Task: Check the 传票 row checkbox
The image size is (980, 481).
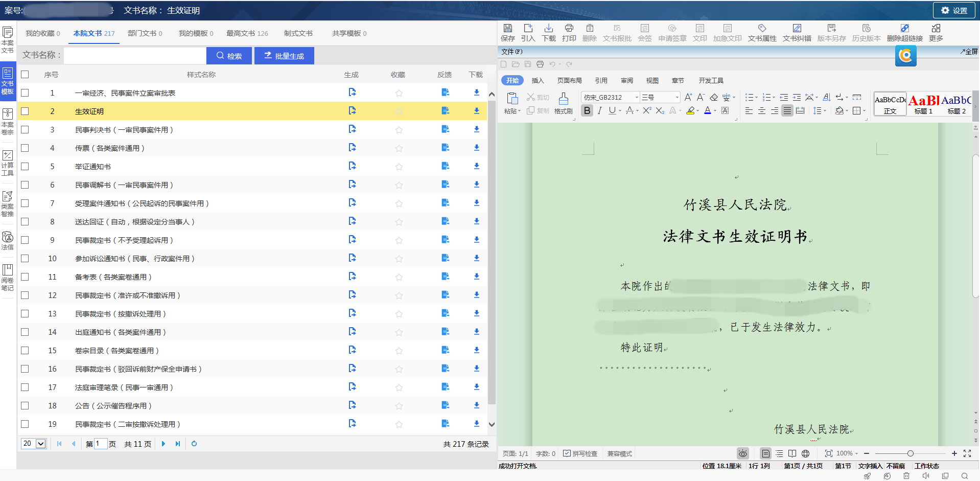Action: (x=25, y=148)
